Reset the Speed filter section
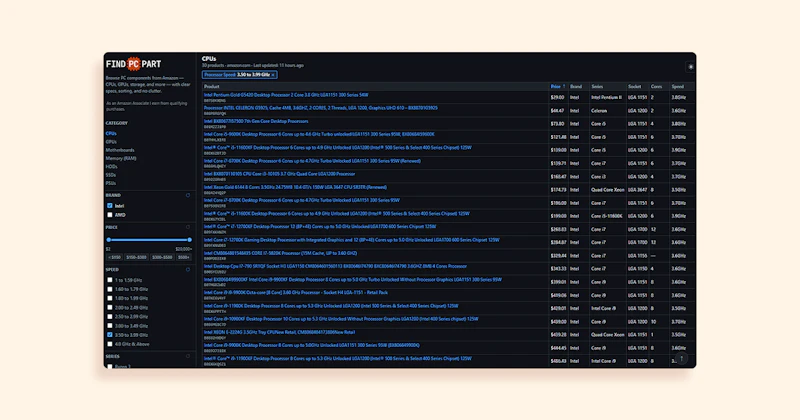The height and width of the screenshot is (420, 800). click(188, 269)
